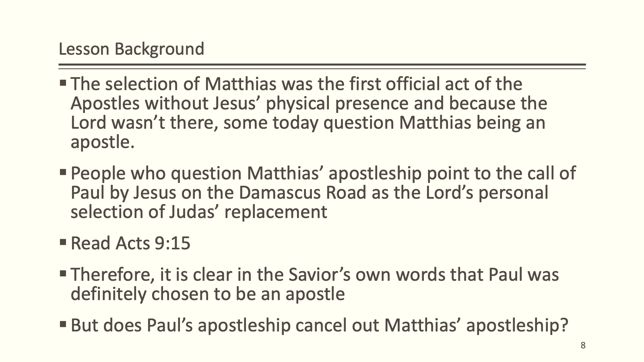Click the "Lesson Background" slide title

(131, 49)
